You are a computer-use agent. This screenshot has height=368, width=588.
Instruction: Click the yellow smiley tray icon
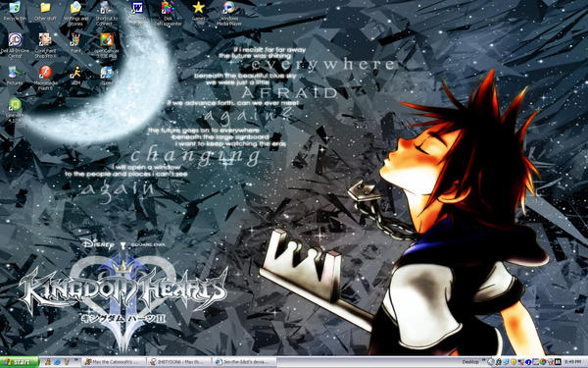pyautogui.click(x=514, y=362)
